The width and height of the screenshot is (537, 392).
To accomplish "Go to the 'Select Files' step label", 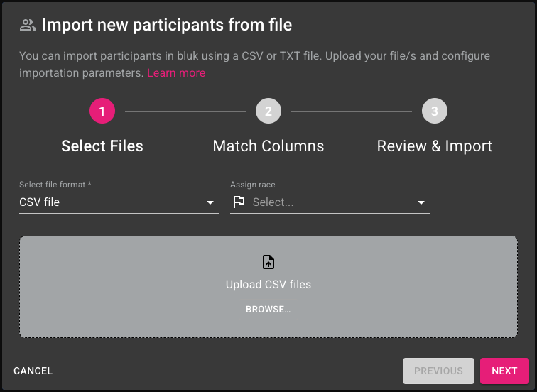I will [x=102, y=146].
